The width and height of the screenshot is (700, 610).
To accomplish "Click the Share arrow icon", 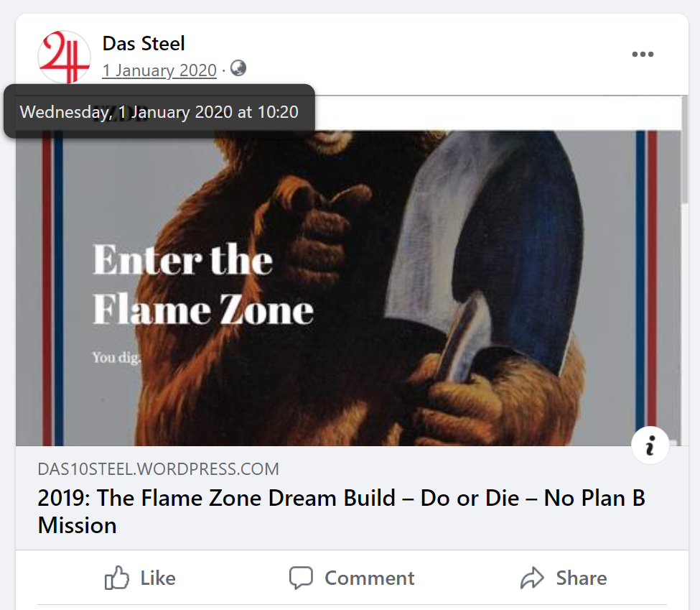I will [x=532, y=578].
